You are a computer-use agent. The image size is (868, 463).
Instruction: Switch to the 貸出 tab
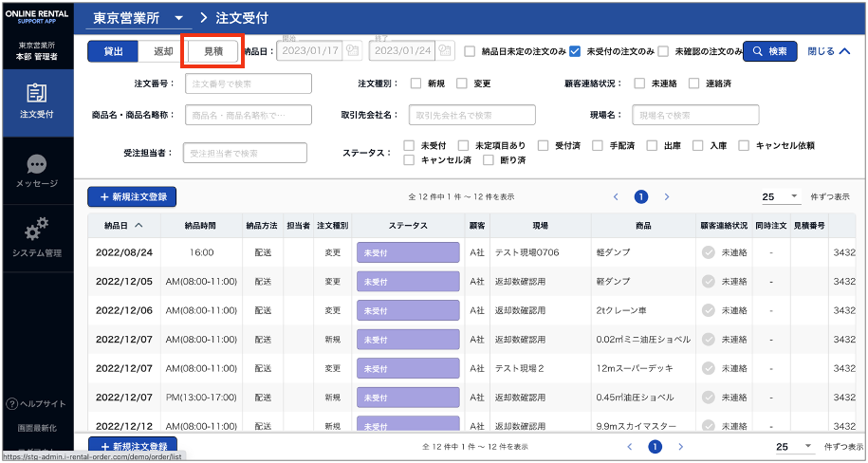113,51
